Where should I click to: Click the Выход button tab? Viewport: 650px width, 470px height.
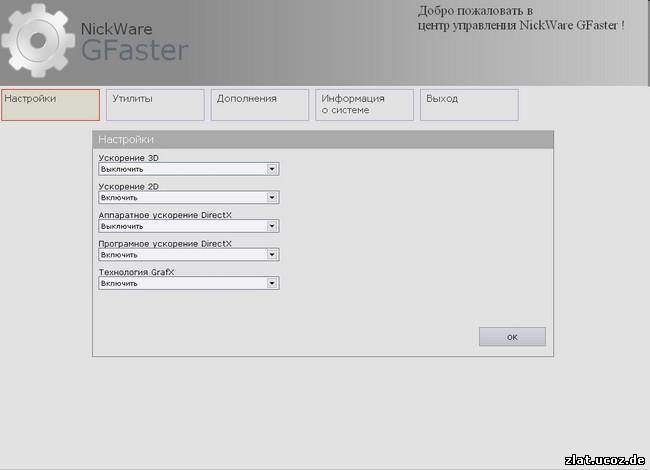[x=469, y=105]
